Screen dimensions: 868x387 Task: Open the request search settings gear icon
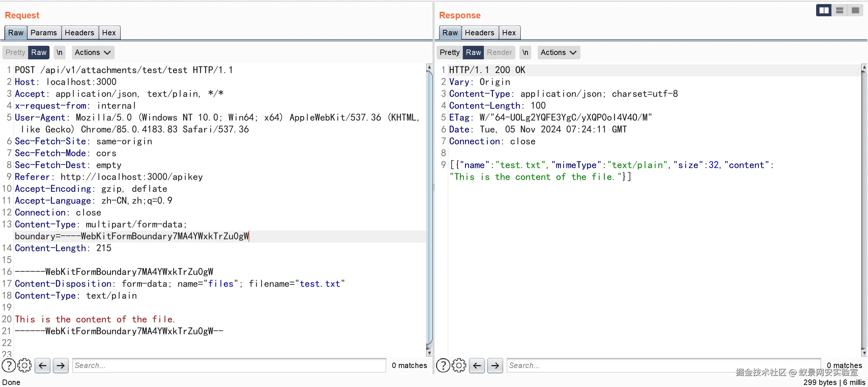(24, 365)
